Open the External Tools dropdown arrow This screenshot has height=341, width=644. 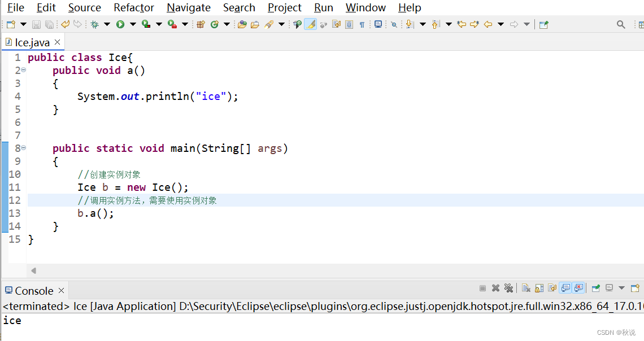click(x=185, y=25)
